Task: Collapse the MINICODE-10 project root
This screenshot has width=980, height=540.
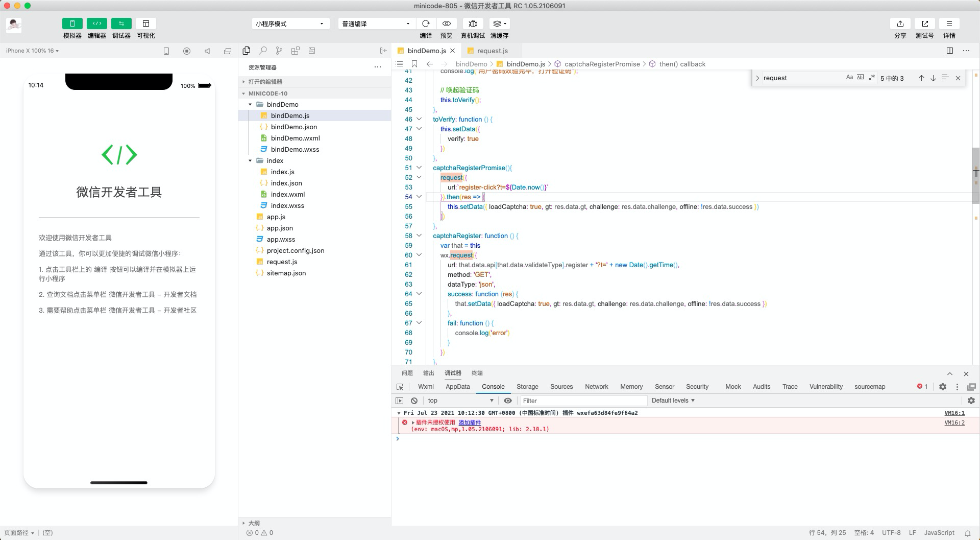Action: click(314, 93)
